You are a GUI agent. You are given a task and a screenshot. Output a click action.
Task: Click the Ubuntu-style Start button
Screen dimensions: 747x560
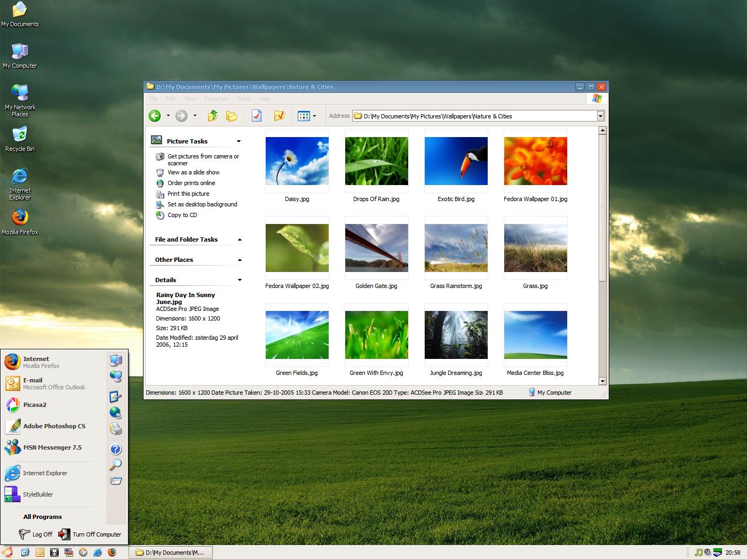click(x=7, y=552)
